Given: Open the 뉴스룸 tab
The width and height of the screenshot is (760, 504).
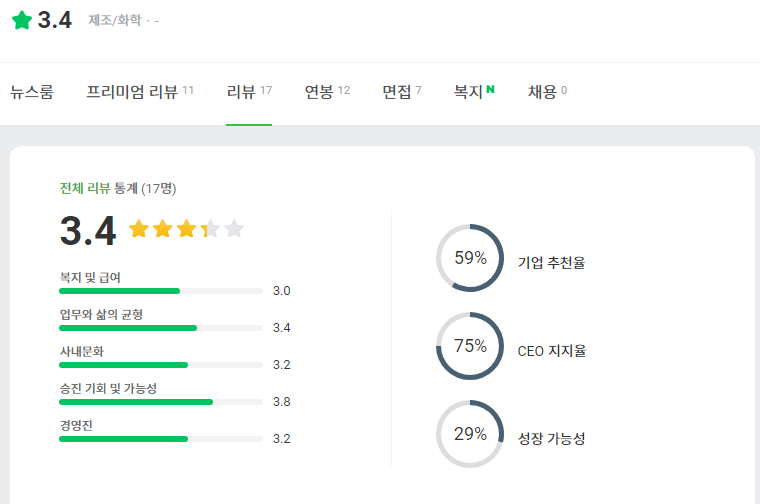Looking at the screenshot, I should click(x=32, y=92).
